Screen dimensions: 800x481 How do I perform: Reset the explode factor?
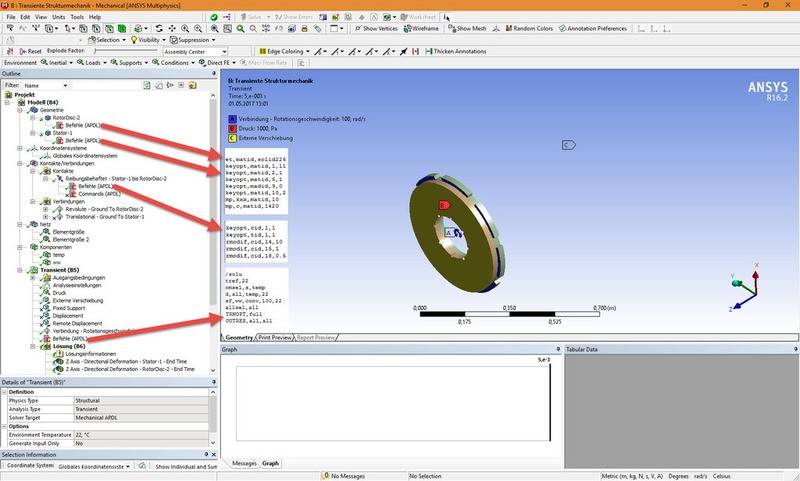29,51
